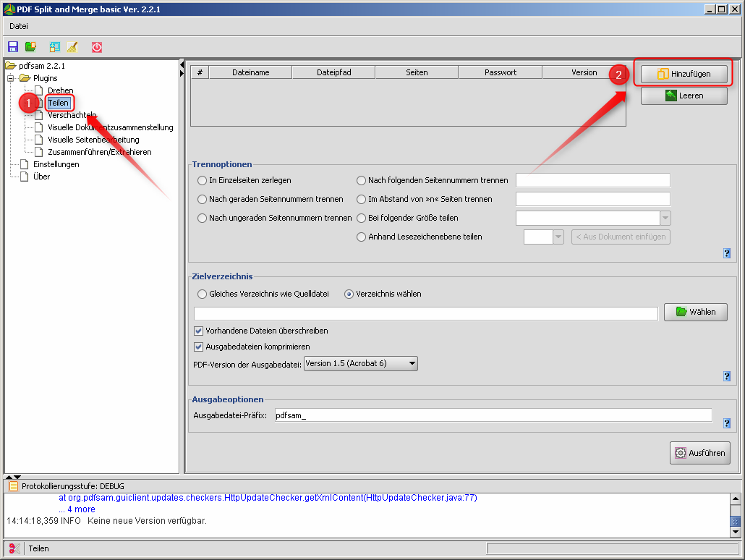Run the split with the Ausführen button
Image resolution: width=745 pixels, height=560 pixels.
click(x=699, y=452)
